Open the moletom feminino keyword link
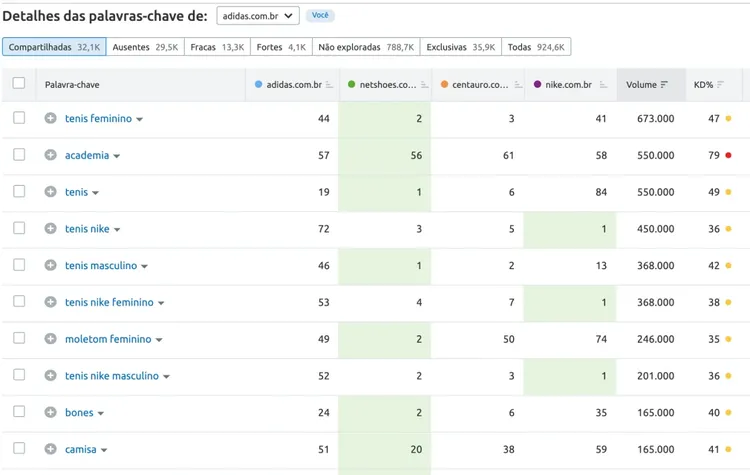Screen dimensions: 750x475 click(x=108, y=339)
